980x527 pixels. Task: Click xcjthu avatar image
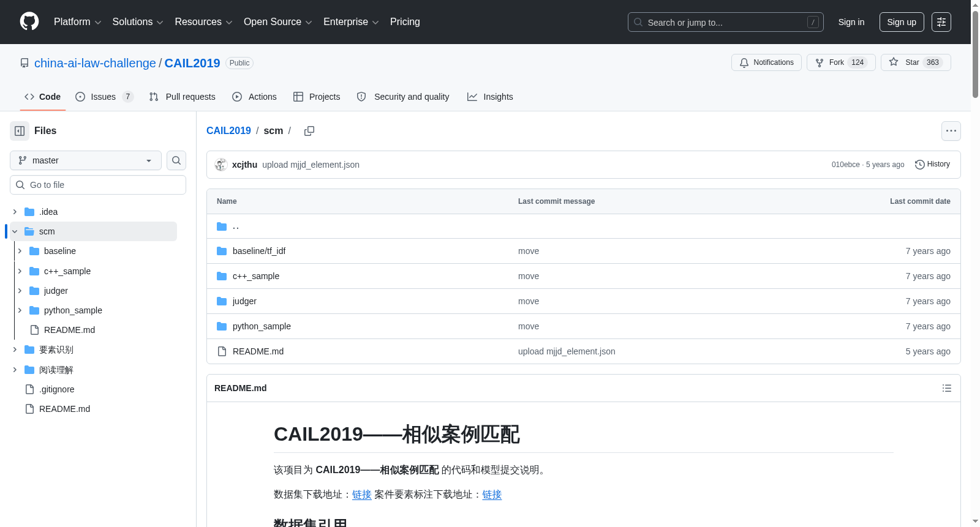click(221, 165)
